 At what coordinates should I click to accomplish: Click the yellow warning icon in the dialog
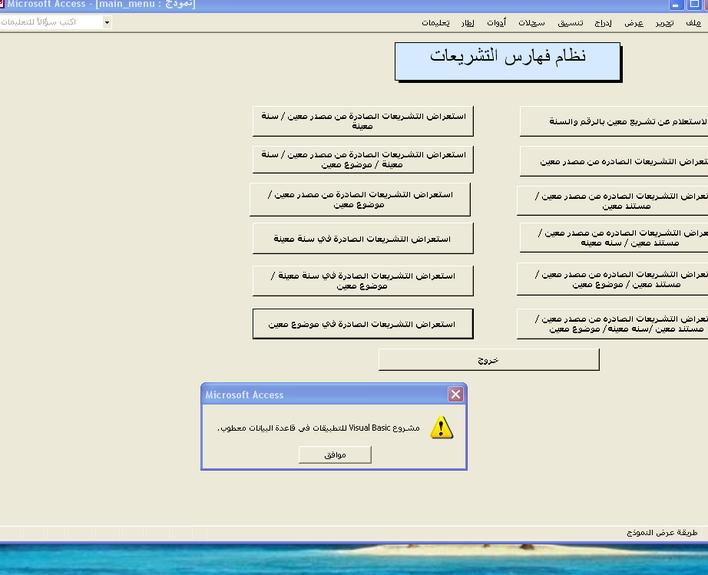(x=441, y=427)
